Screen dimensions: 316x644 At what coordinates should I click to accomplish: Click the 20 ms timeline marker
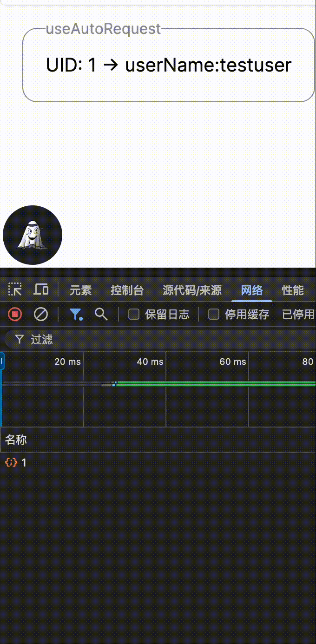pyautogui.click(x=67, y=361)
